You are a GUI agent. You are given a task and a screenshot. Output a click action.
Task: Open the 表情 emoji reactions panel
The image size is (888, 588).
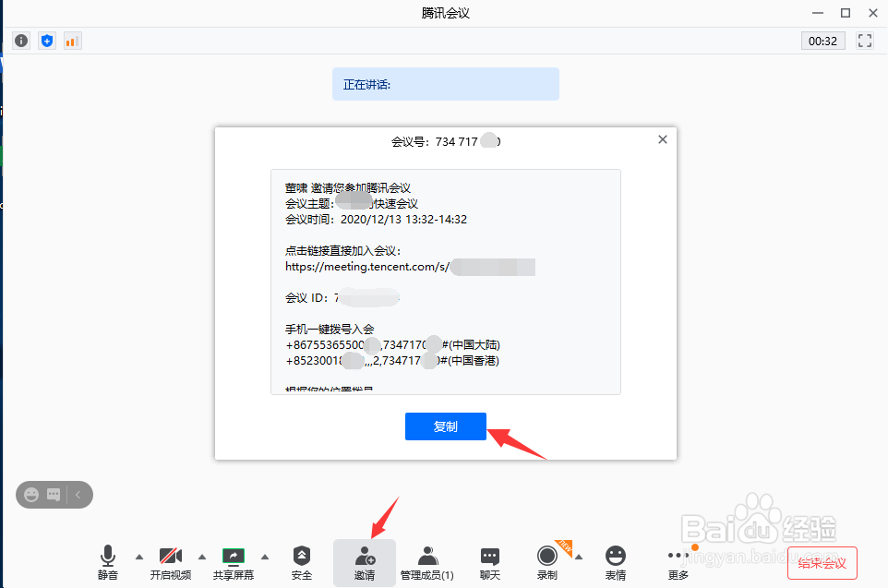[617, 561]
